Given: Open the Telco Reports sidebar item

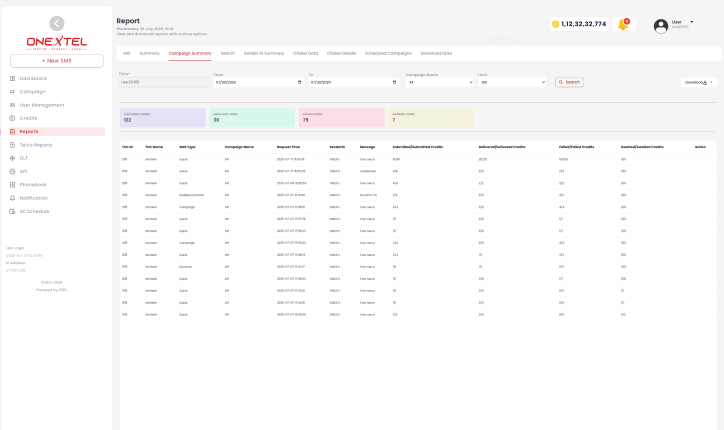Looking at the screenshot, I should tap(36, 145).
